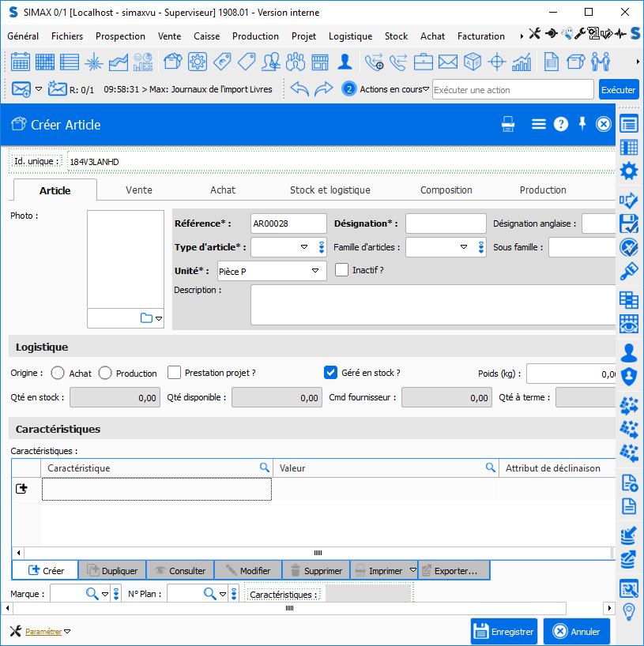
Task: Expand the Famille d'articles dropdown
Action: pos(463,247)
